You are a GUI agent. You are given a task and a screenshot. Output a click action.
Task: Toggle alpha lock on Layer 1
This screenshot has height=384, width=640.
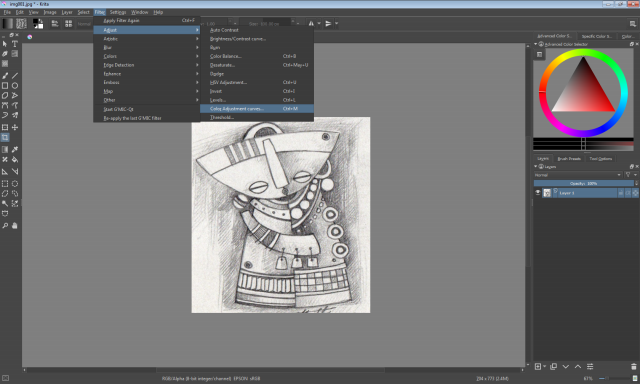pyautogui.click(x=635, y=193)
